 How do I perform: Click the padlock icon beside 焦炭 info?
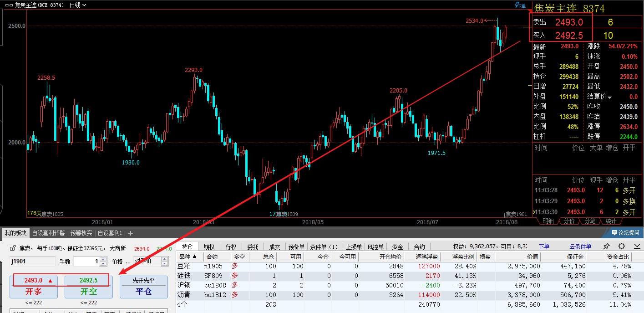pos(13,248)
